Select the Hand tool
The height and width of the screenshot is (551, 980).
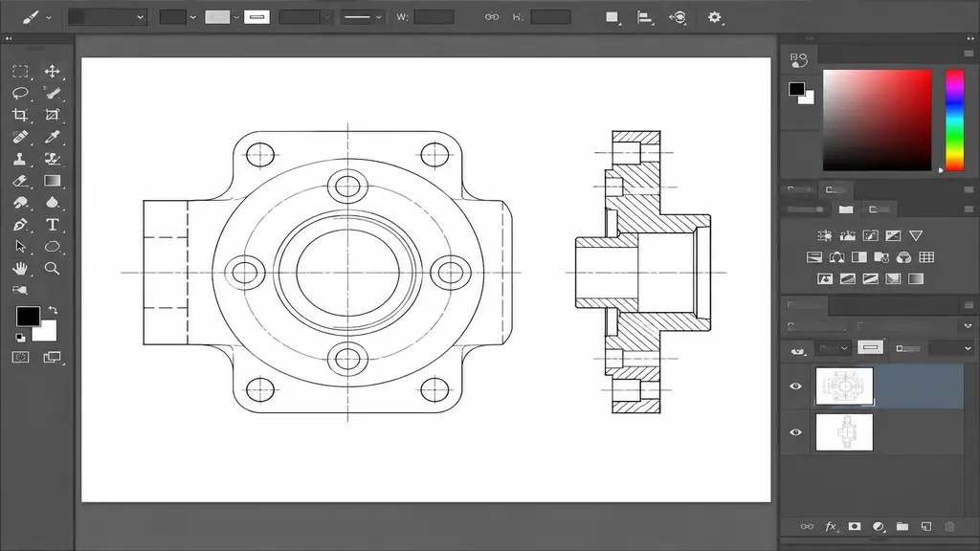tap(20, 269)
